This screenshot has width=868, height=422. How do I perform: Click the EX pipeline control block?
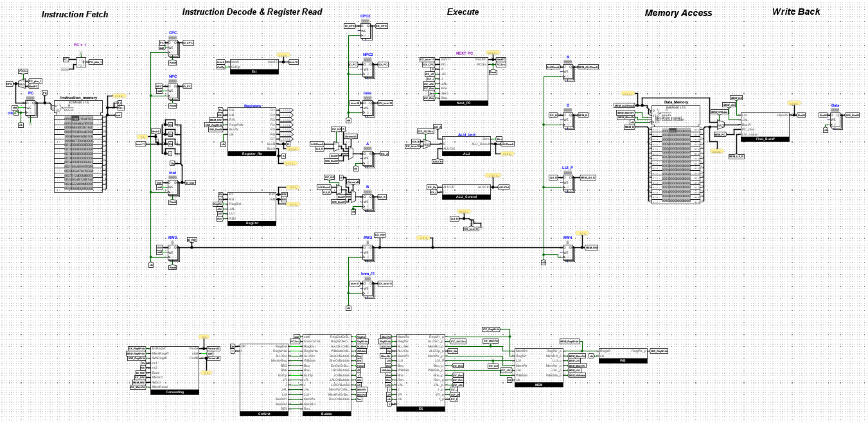[421, 373]
